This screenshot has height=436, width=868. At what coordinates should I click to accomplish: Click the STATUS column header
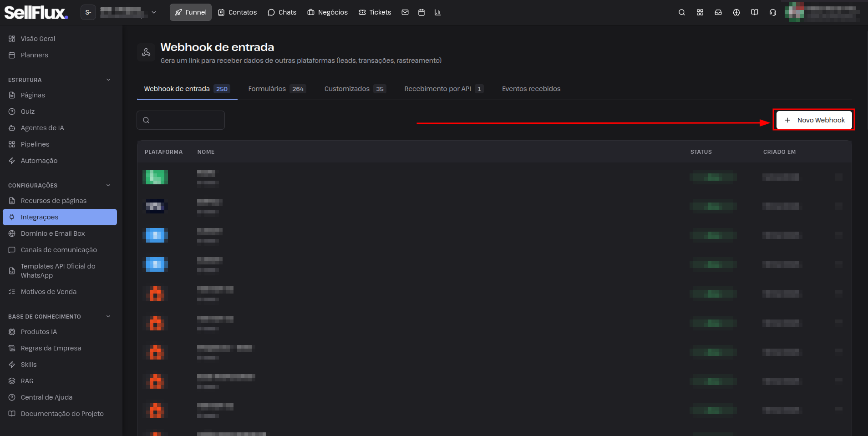[701, 152]
